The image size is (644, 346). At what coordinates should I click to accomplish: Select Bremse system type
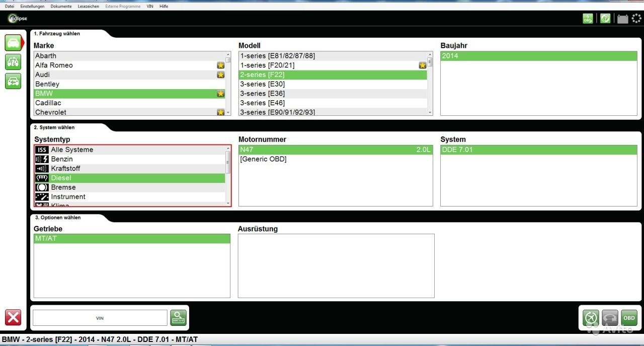pos(130,187)
